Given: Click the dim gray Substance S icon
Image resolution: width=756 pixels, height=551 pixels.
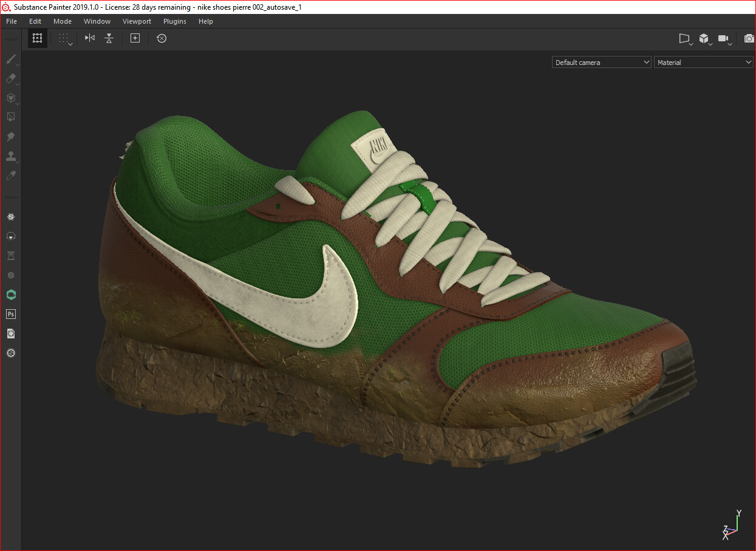Looking at the screenshot, I should (x=10, y=275).
